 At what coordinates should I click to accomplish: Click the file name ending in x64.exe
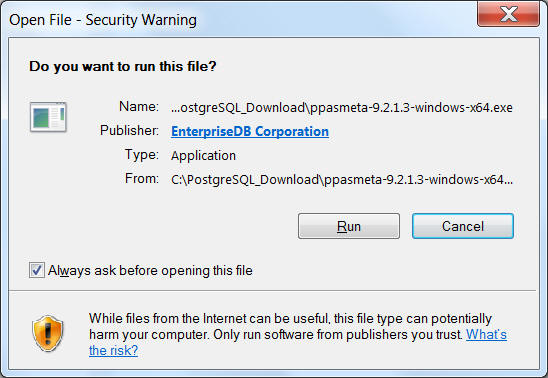pyautogui.click(x=342, y=107)
